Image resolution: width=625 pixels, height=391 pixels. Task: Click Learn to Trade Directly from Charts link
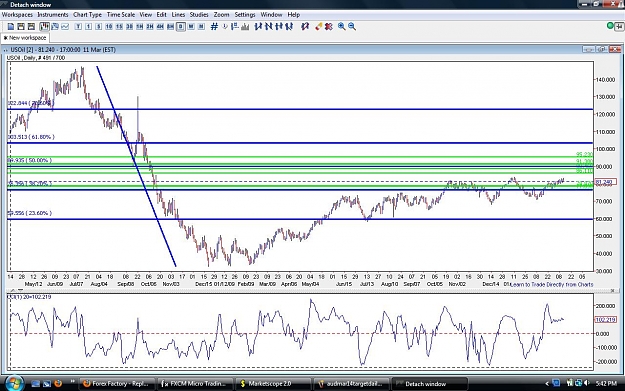(552, 285)
